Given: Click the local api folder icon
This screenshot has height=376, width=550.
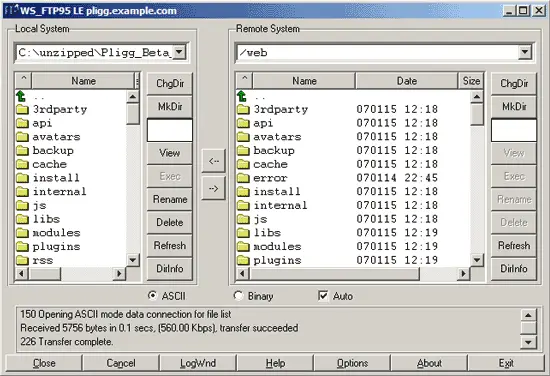Looking at the screenshot, I should (22, 123).
